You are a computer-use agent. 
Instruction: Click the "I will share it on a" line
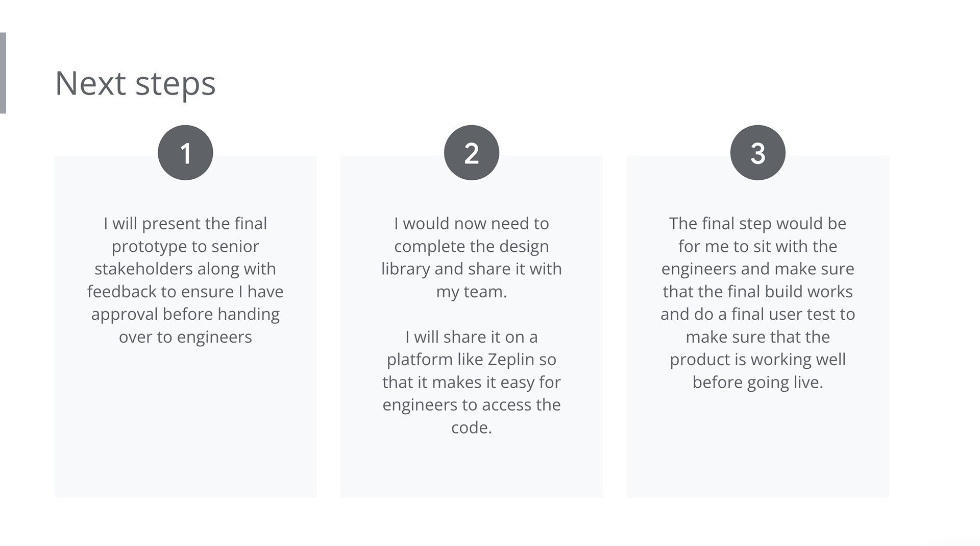[x=472, y=337]
